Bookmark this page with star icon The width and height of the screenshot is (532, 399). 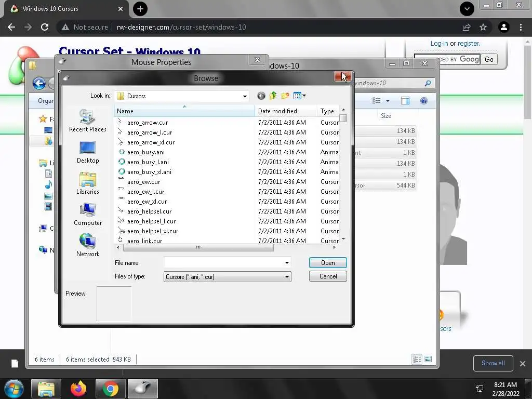point(483,27)
